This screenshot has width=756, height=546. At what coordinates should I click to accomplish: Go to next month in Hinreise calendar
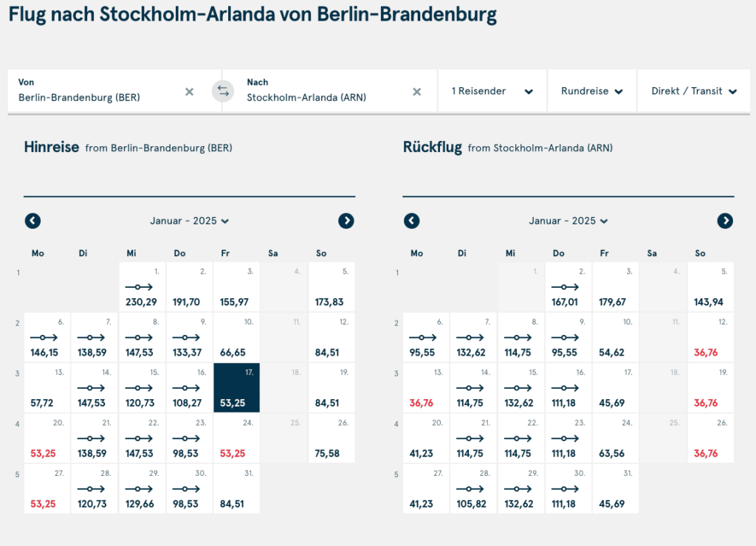346,221
